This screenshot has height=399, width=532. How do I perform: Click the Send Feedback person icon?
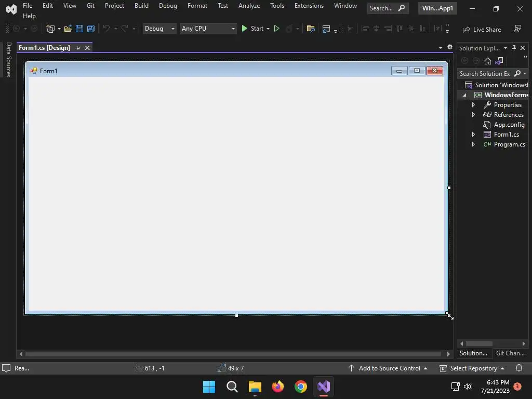(x=517, y=29)
